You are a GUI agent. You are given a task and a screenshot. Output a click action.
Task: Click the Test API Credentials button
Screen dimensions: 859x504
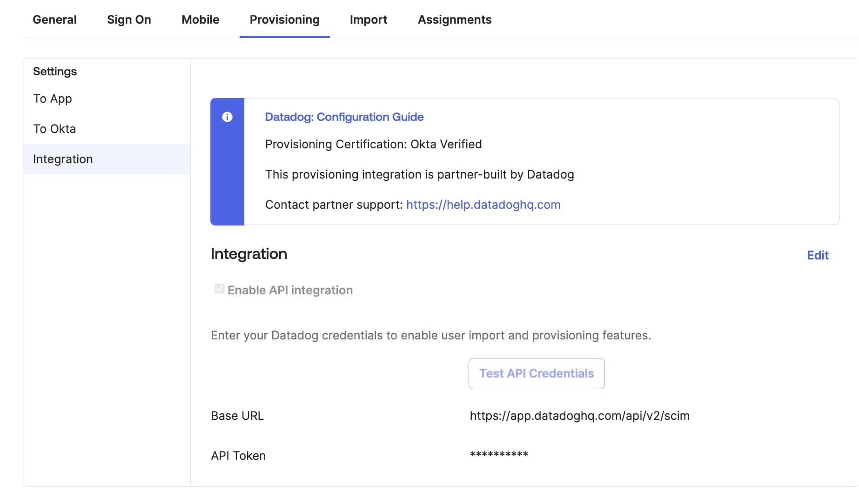pos(537,373)
